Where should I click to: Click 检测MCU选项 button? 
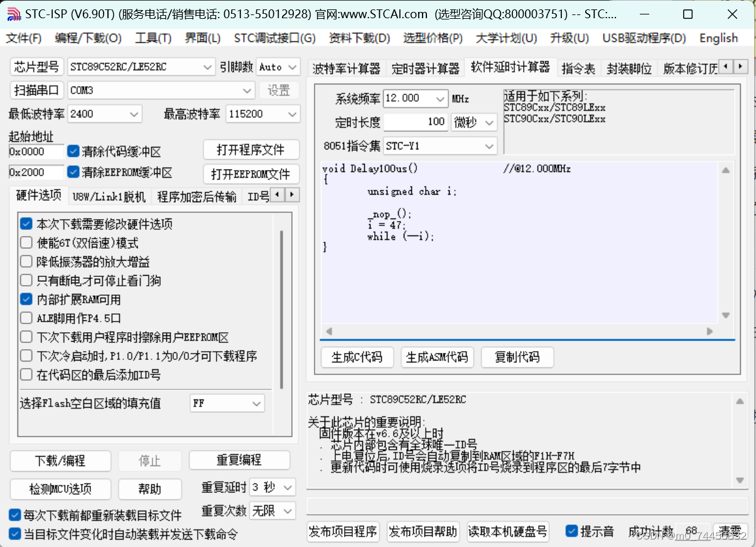(60, 489)
